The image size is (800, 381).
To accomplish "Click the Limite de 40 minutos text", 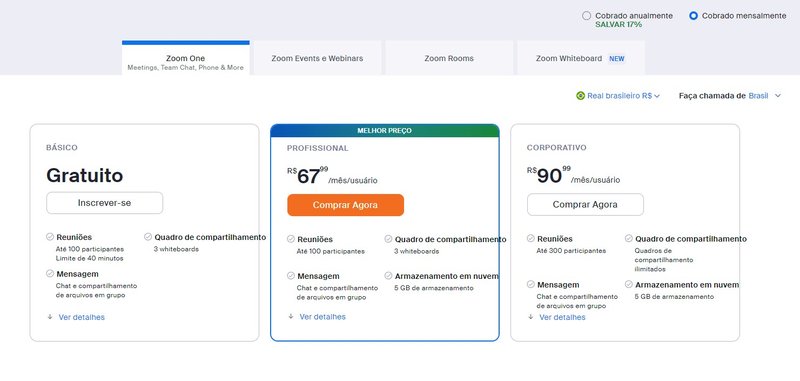I will click(89, 259).
